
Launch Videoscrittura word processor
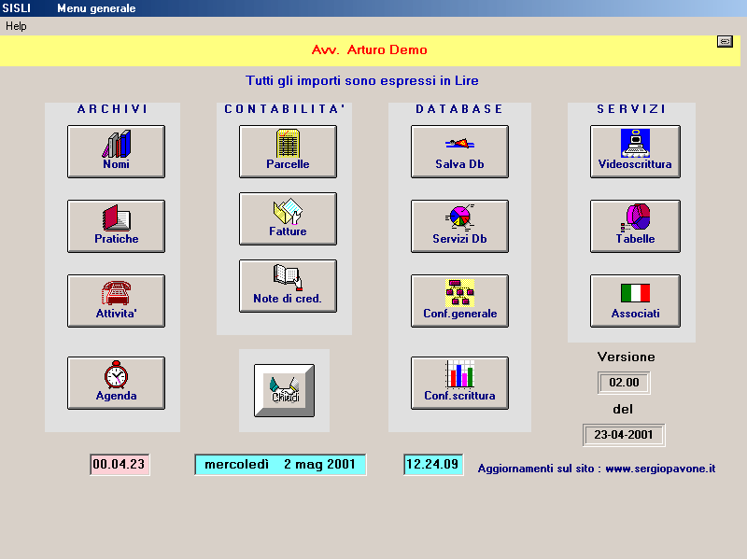(635, 151)
